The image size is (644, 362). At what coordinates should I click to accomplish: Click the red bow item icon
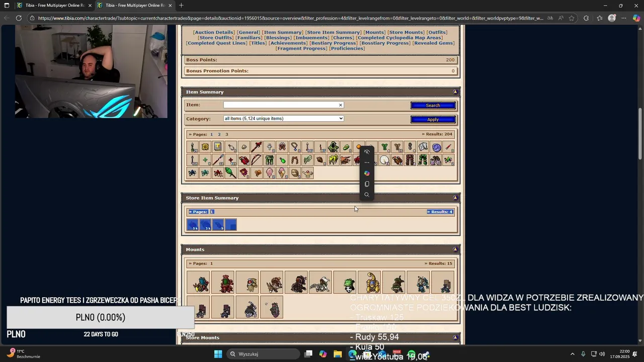coord(256,160)
